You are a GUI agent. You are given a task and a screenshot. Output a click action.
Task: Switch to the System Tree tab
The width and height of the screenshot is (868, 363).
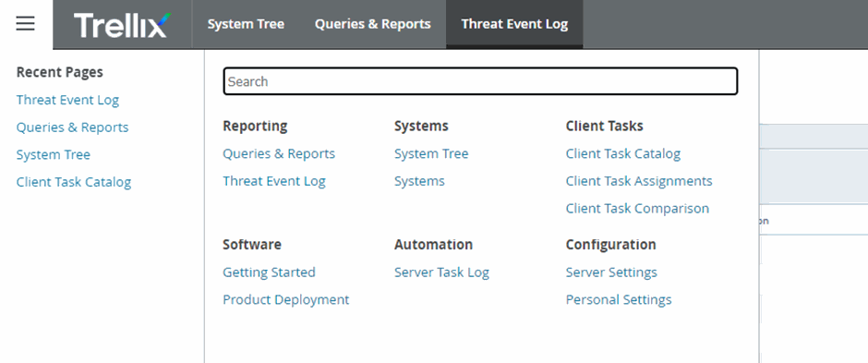pyautogui.click(x=246, y=24)
